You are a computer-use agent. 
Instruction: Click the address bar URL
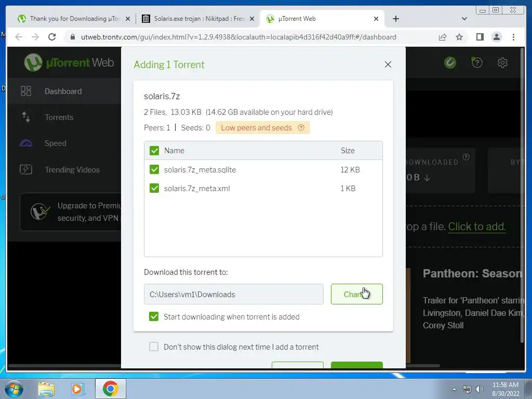pyautogui.click(x=238, y=37)
